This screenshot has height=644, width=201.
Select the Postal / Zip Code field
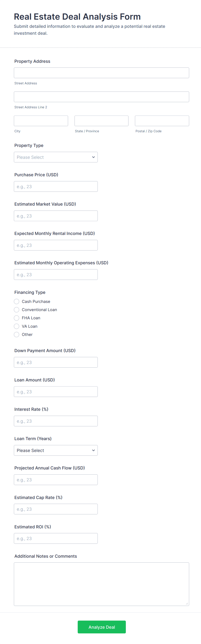pos(162,121)
